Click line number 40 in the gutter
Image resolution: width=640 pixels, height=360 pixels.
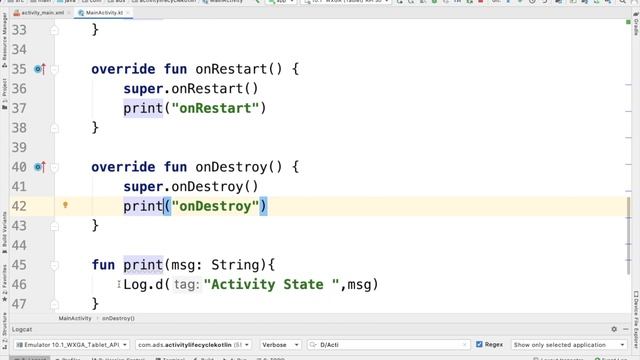(x=19, y=167)
